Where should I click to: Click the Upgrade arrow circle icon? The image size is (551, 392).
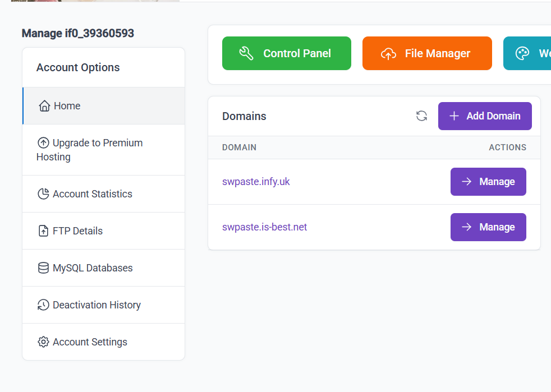click(x=43, y=143)
